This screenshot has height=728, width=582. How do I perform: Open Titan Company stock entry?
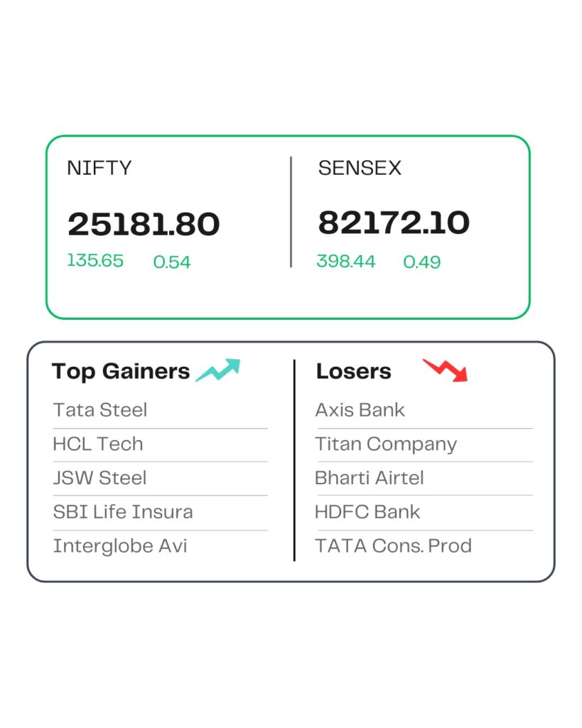386,444
